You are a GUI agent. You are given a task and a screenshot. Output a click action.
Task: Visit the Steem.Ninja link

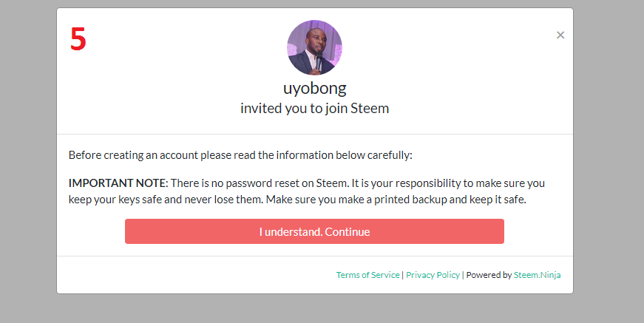pos(538,275)
